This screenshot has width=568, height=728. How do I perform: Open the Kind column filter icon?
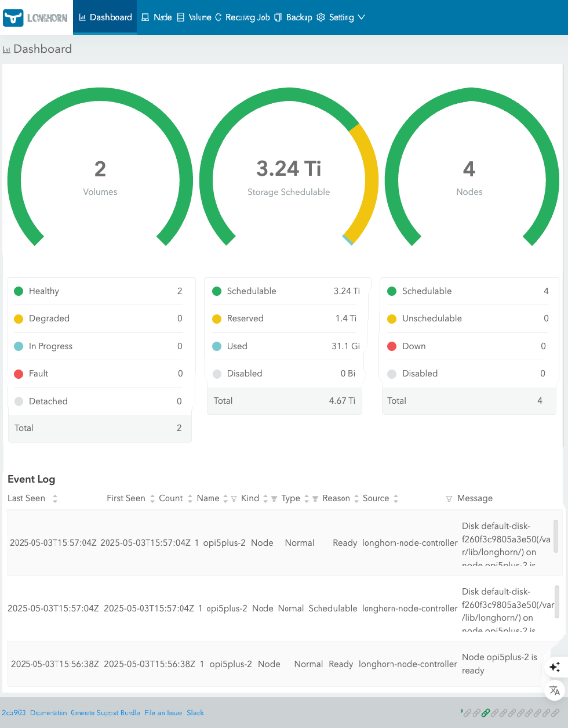[x=274, y=499]
